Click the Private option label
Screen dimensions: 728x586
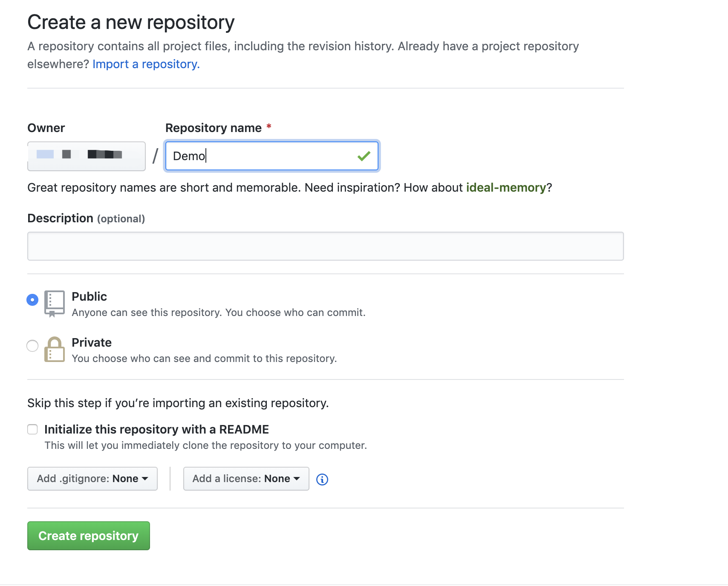click(x=92, y=342)
